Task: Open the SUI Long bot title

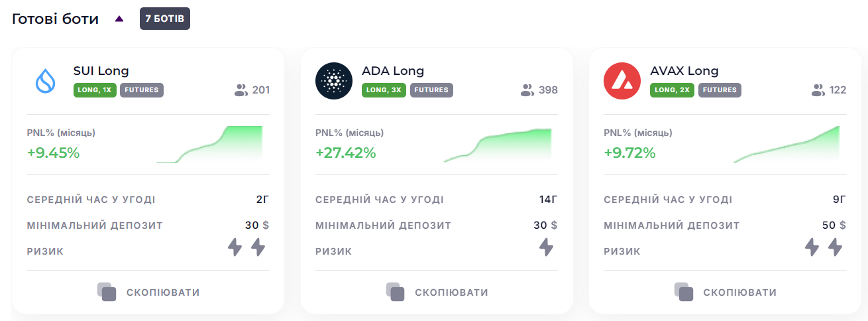Action: [101, 71]
